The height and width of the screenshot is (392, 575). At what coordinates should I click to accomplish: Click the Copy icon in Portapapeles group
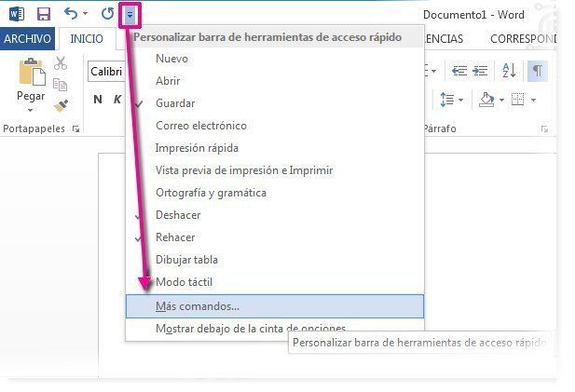click(61, 85)
